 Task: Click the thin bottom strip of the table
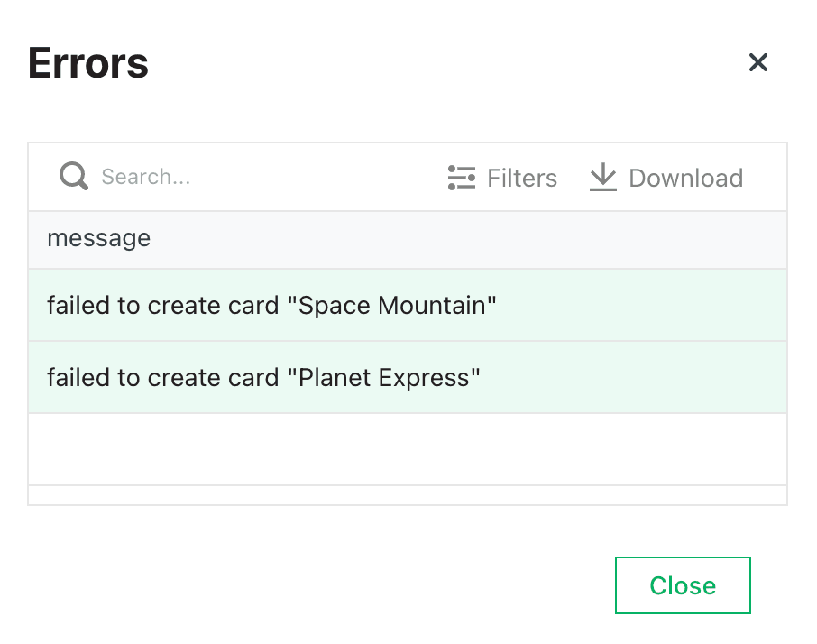click(x=408, y=495)
